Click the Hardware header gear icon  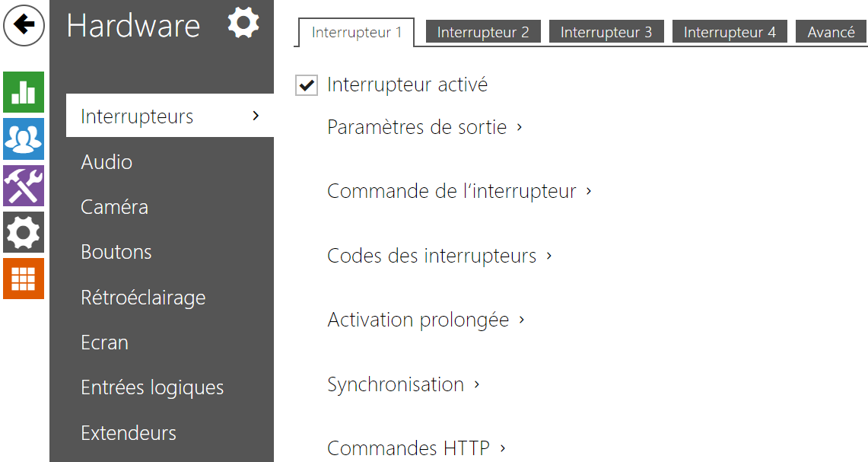point(243,23)
